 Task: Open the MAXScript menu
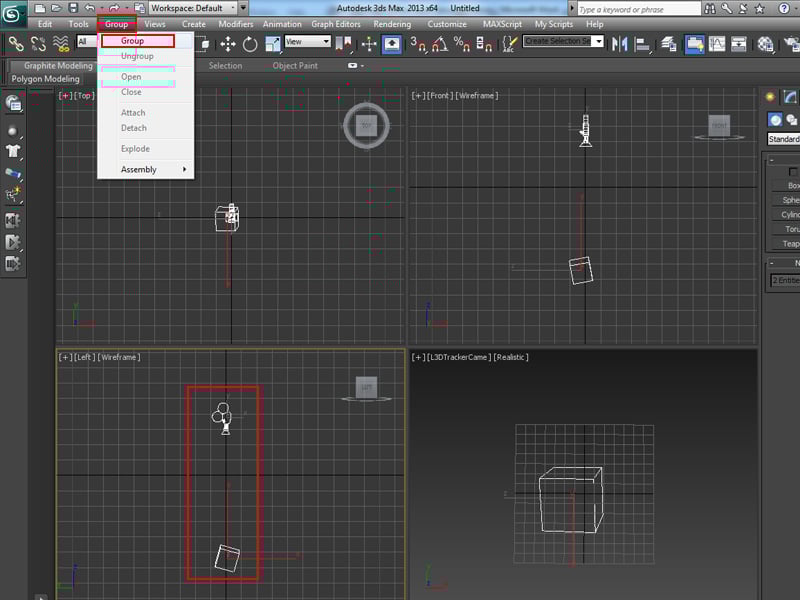502,24
